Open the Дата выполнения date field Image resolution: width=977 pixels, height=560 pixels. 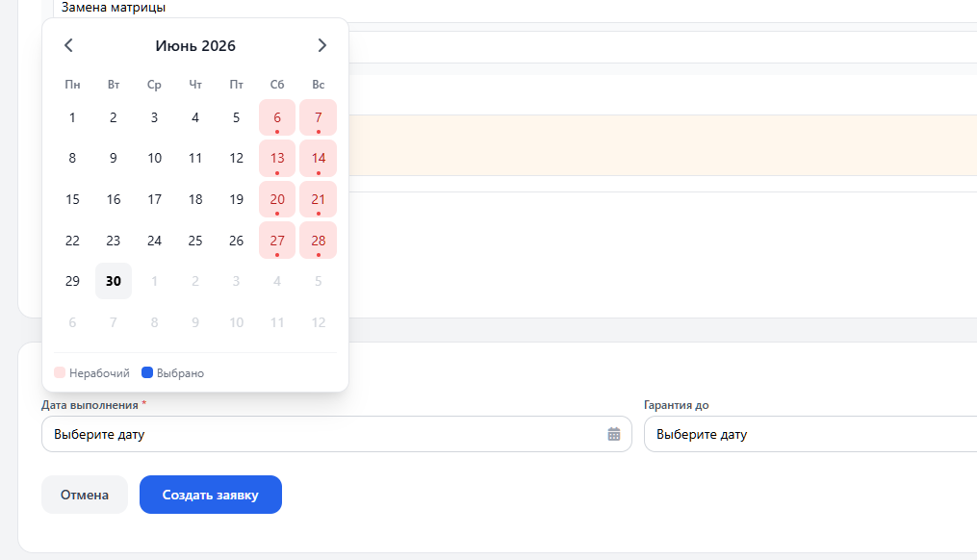[x=337, y=434]
